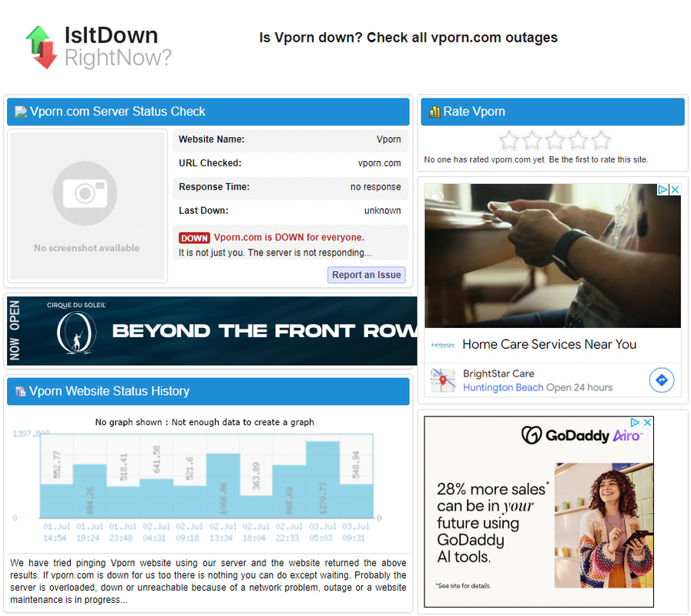Open the Cirque du Soleil banner ad
The height and width of the screenshot is (616, 691).
point(212,331)
